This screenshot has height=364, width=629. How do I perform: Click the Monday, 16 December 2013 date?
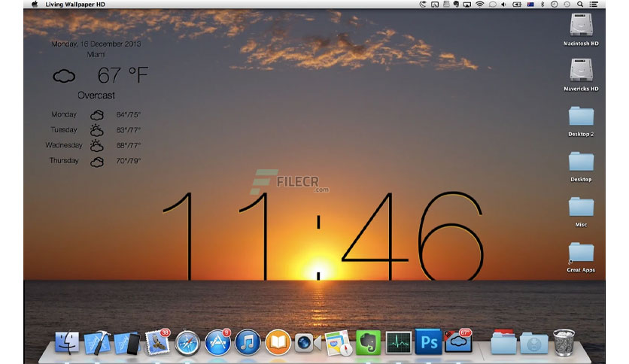click(96, 44)
